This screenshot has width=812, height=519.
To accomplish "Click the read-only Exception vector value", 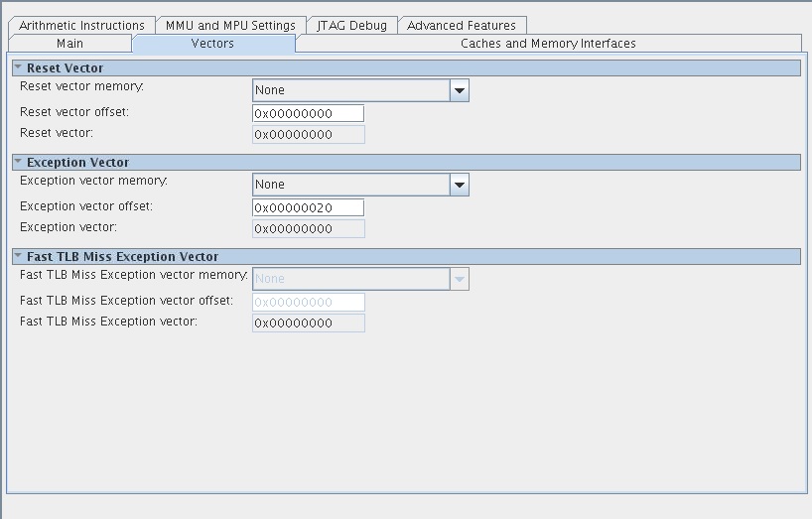I will 308,228.
